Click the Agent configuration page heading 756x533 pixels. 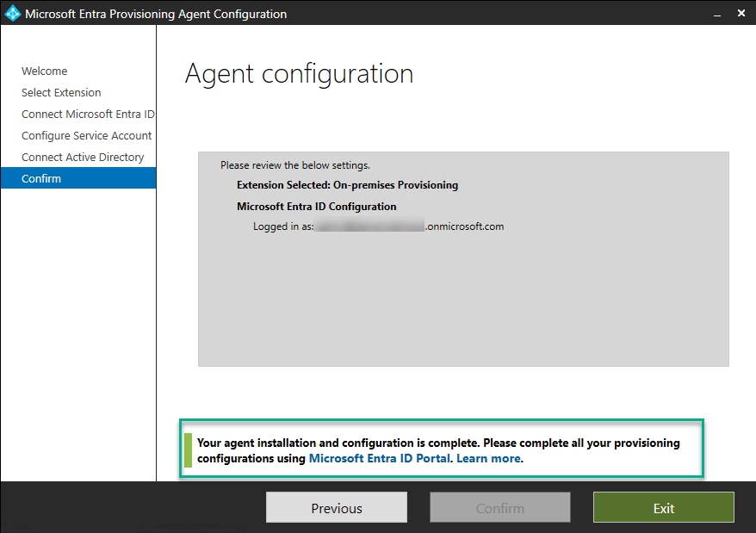299,74
